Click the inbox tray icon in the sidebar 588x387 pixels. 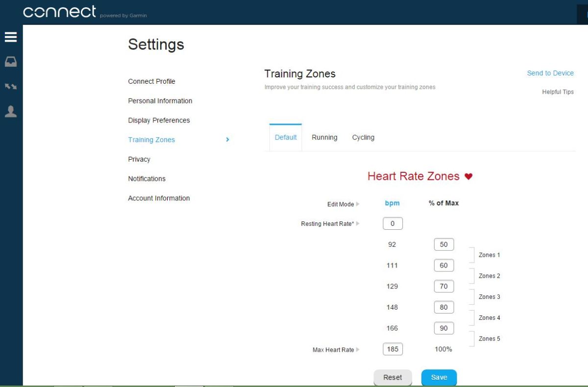click(x=11, y=62)
